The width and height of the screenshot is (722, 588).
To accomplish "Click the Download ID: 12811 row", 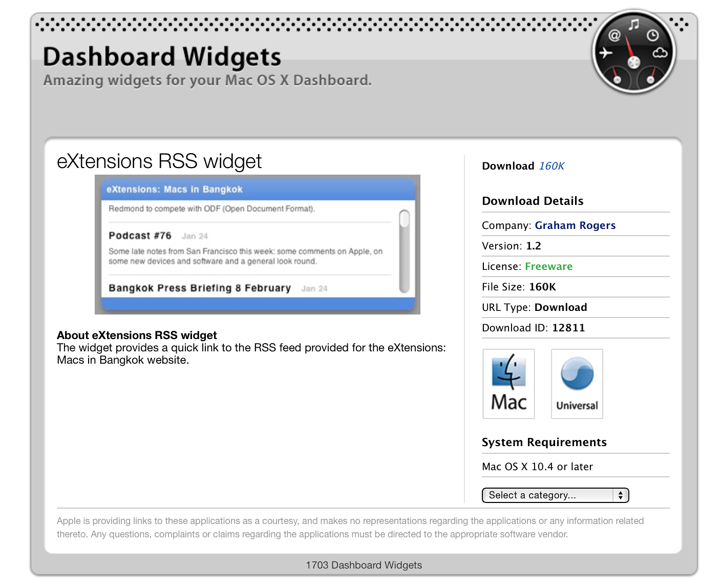I will coord(576,328).
